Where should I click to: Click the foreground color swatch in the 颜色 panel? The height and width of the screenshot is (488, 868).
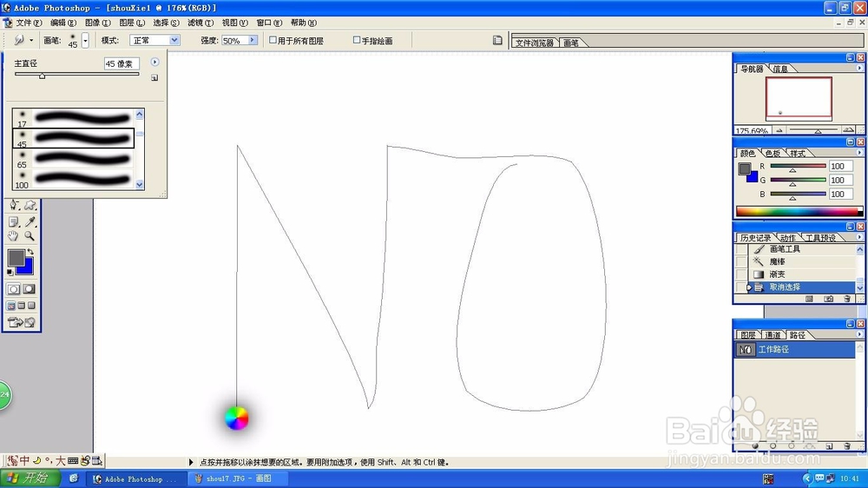745,168
